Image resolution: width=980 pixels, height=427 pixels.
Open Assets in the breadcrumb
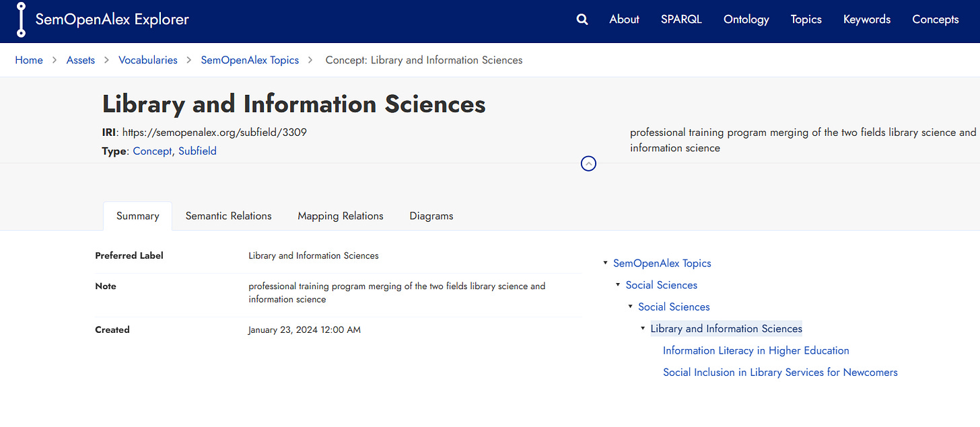coord(81,60)
